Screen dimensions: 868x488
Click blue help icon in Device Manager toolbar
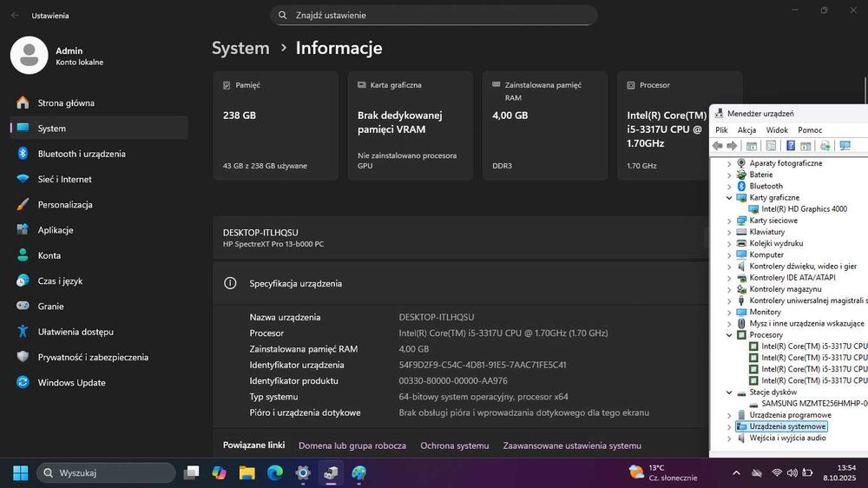[791, 146]
